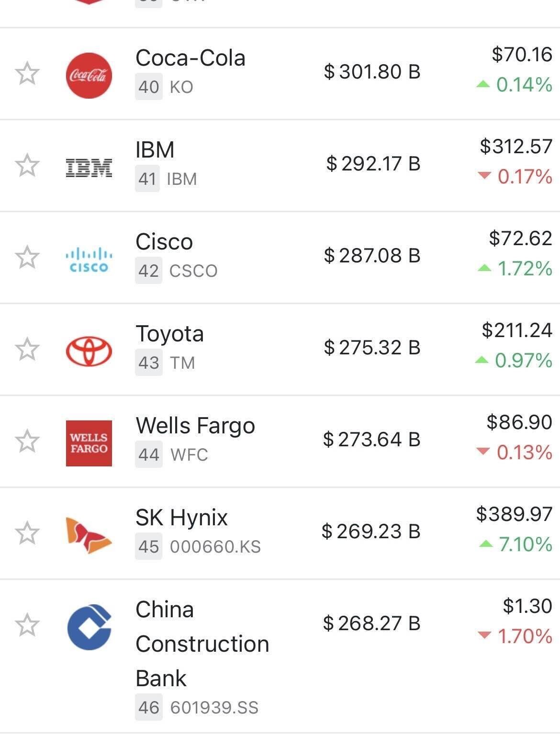Favorite Coca-Cola with the star
This screenshot has width=560, height=736.
coord(27,74)
